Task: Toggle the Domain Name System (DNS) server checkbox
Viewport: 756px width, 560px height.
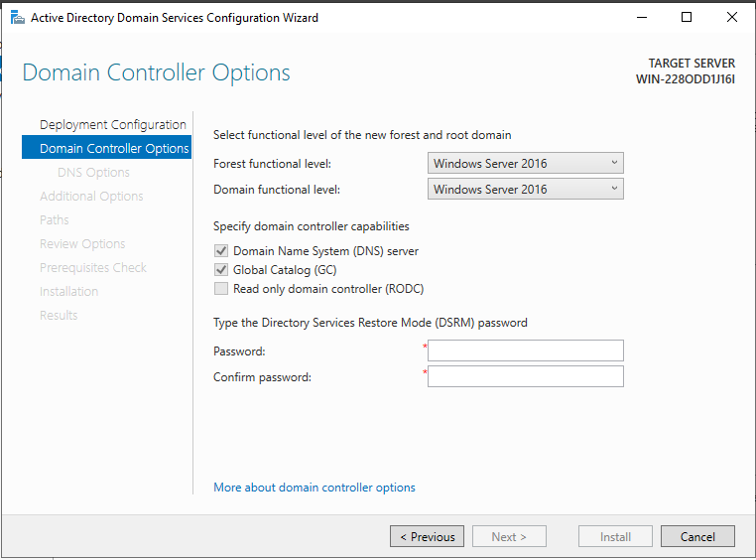Action: pyautogui.click(x=221, y=251)
